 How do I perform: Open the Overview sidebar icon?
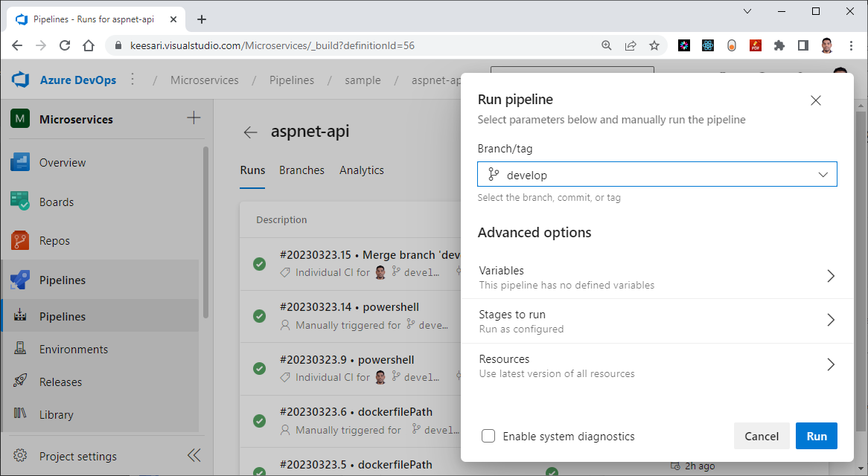pos(20,163)
